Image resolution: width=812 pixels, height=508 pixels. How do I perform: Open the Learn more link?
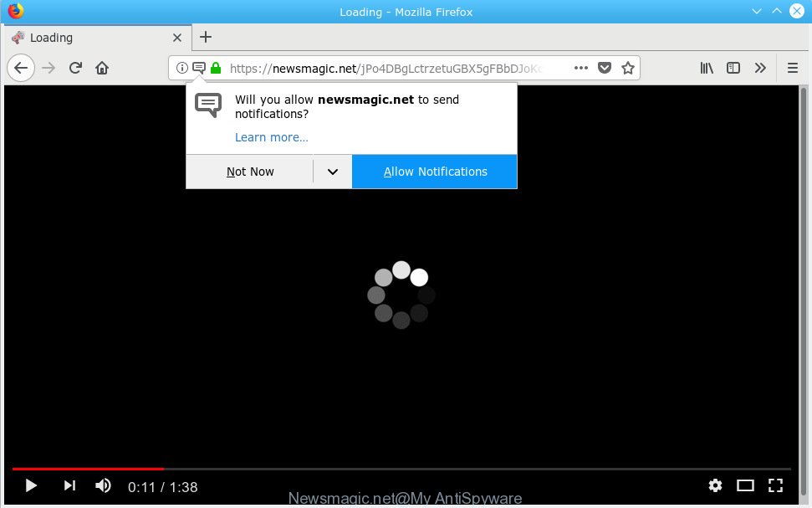pos(271,137)
